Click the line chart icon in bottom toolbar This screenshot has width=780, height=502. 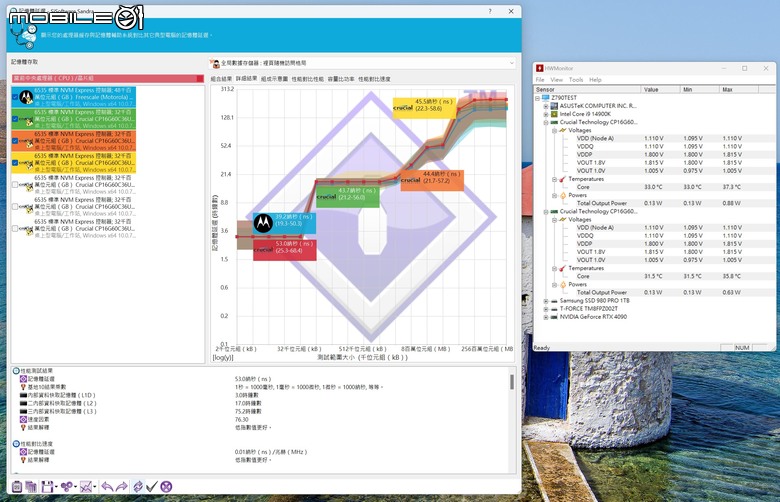tap(86, 487)
